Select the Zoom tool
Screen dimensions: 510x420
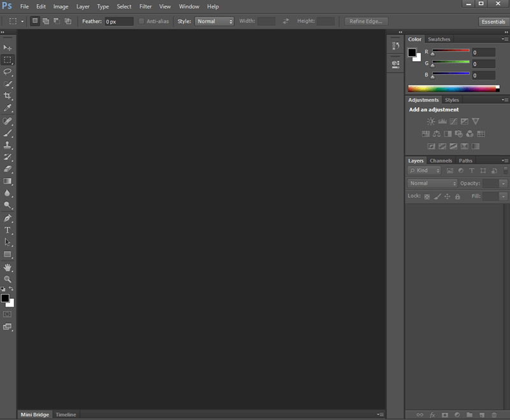(x=8, y=279)
